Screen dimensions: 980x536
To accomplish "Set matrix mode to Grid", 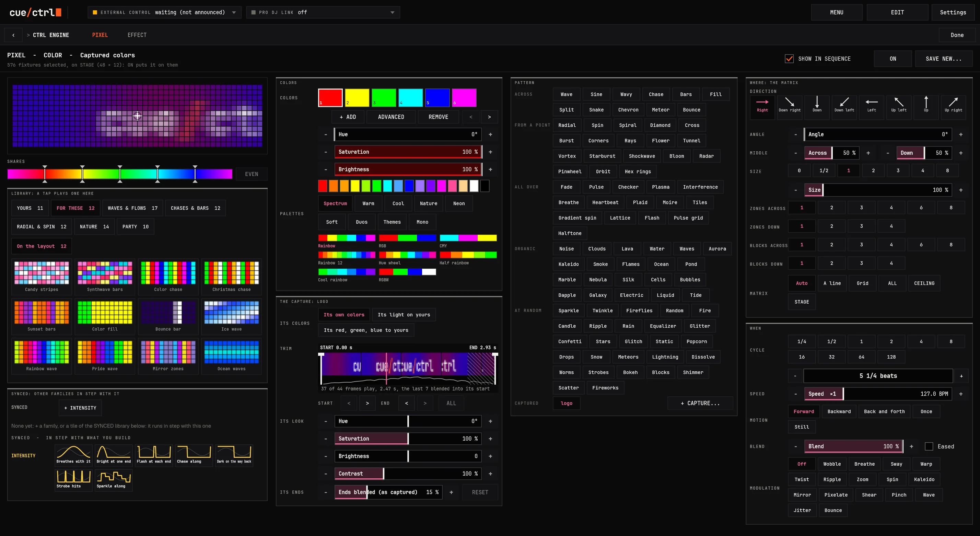I will pos(862,283).
